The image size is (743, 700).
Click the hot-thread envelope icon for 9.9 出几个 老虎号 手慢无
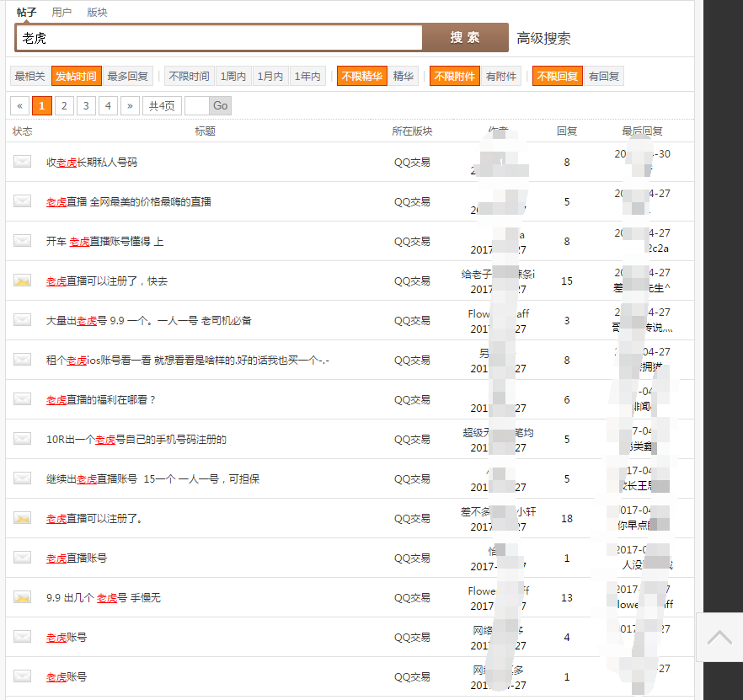[22, 597]
